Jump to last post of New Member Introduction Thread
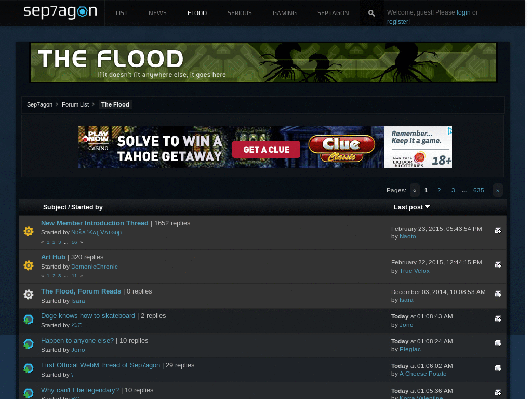532x399 pixels. (x=498, y=230)
